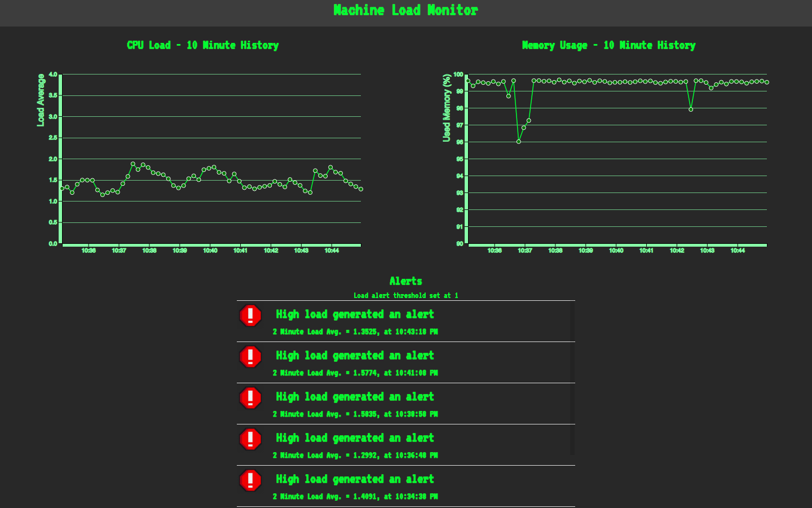
Task: Click the 100 label on Memory Usage y-axis
Action: [458, 75]
